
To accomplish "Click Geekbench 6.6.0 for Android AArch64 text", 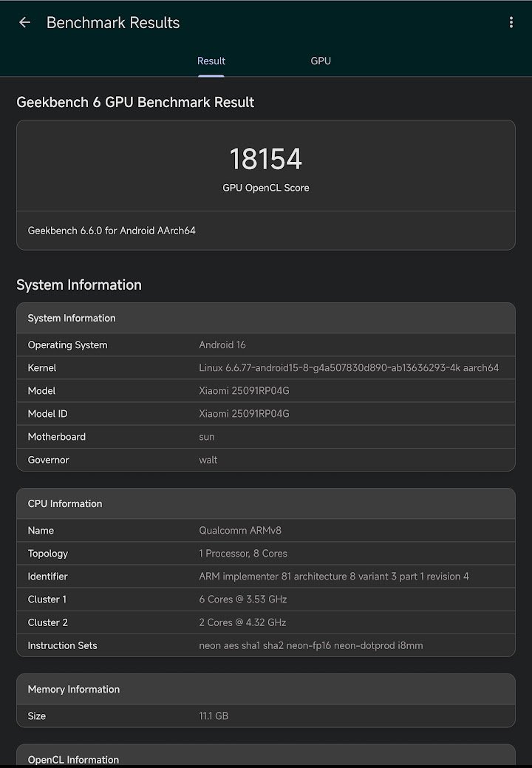I will click(112, 231).
